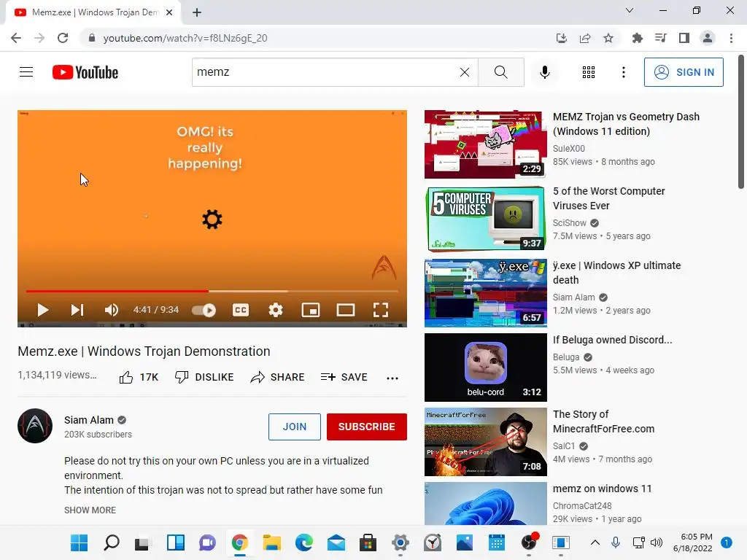
Task: Open Chrome extensions puzzle icon
Action: [637, 38]
